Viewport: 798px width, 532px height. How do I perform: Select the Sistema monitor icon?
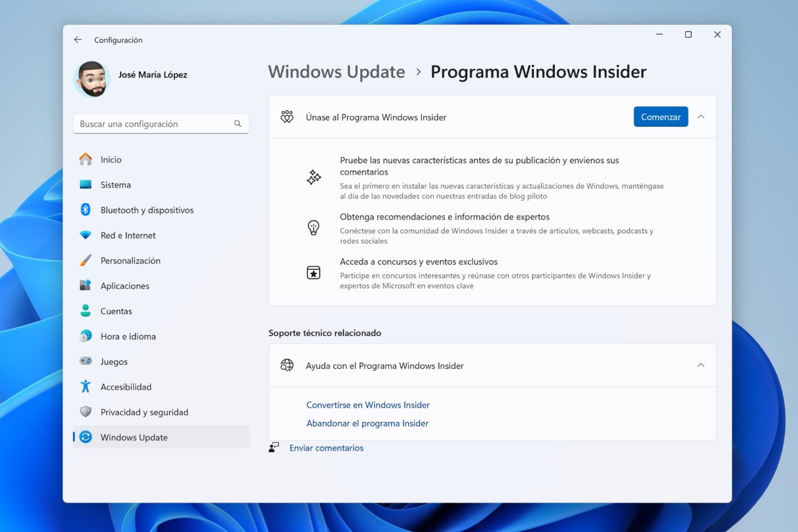[x=86, y=185]
